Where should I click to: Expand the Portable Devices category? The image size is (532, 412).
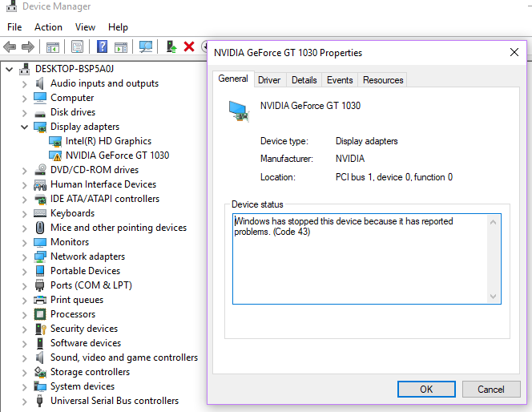(24, 272)
